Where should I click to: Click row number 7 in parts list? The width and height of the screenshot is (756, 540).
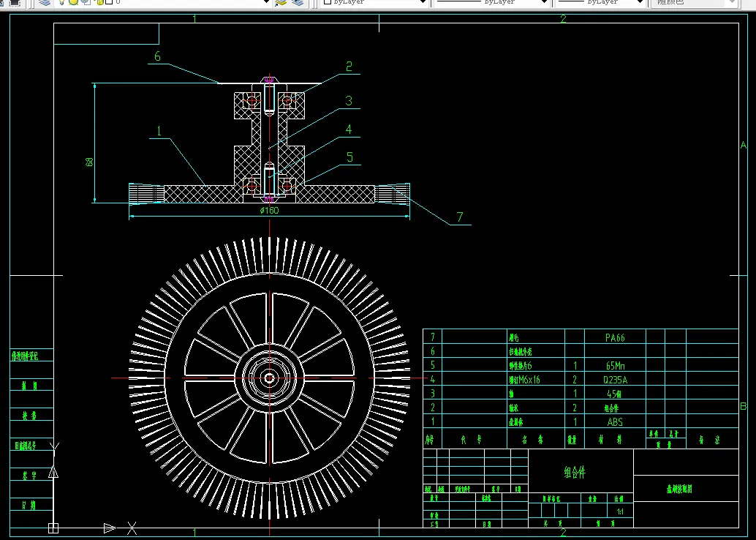pos(433,337)
